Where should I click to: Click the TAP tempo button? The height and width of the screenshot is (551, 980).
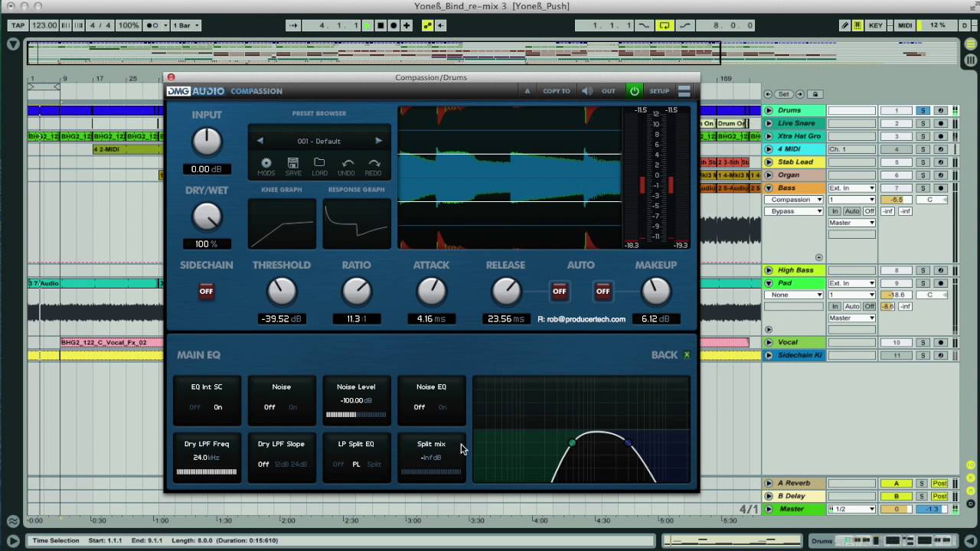(x=18, y=25)
